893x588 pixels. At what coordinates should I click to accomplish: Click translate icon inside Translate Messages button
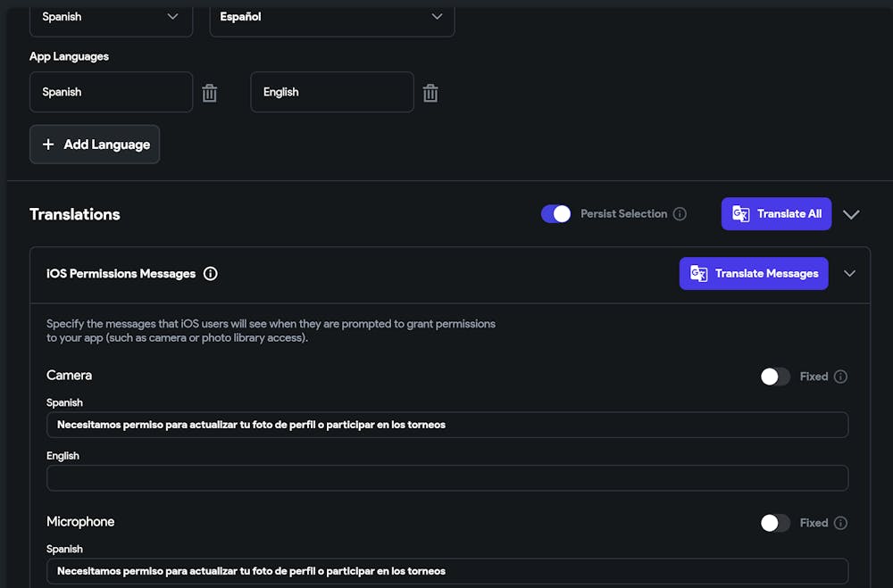pyautogui.click(x=698, y=274)
